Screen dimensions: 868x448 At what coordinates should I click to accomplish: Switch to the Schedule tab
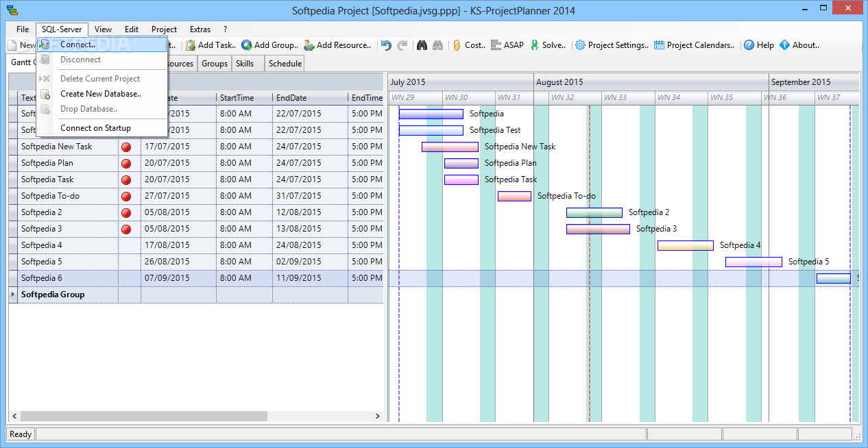285,64
